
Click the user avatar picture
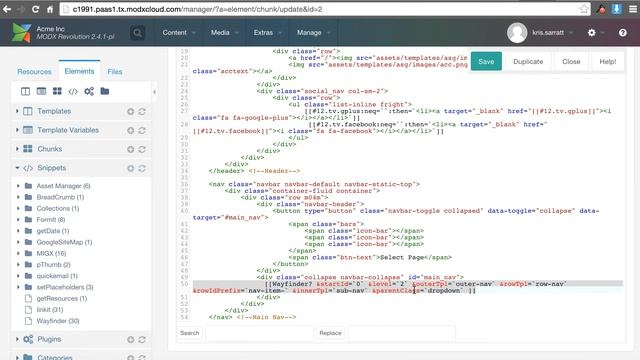click(517, 33)
